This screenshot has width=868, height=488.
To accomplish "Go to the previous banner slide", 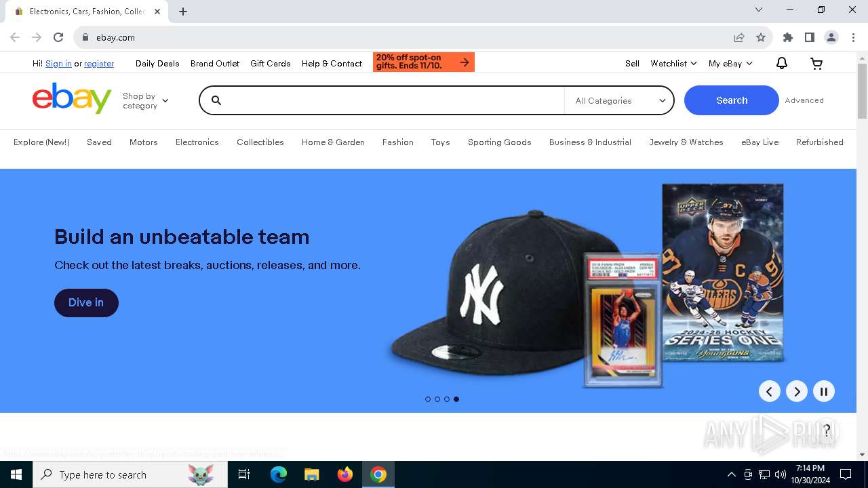I will click(770, 391).
